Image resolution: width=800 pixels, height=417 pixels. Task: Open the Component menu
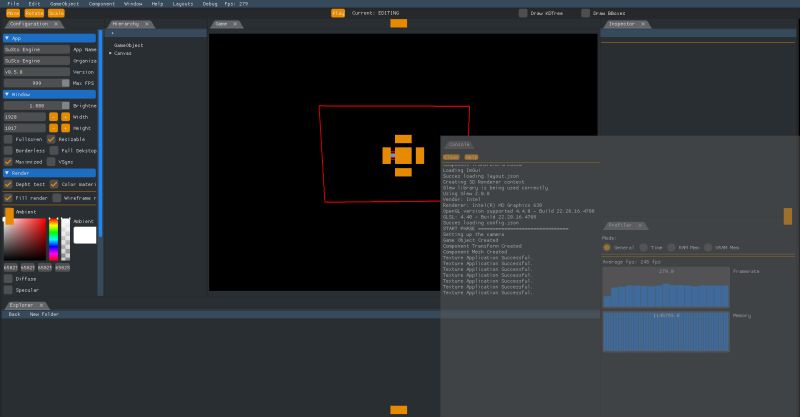(x=102, y=4)
